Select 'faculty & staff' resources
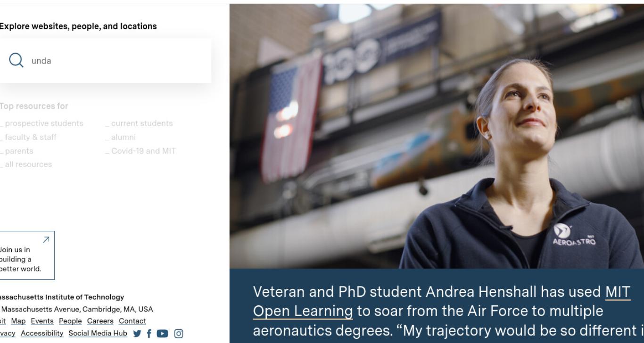This screenshot has width=644, height=343. [x=28, y=137]
